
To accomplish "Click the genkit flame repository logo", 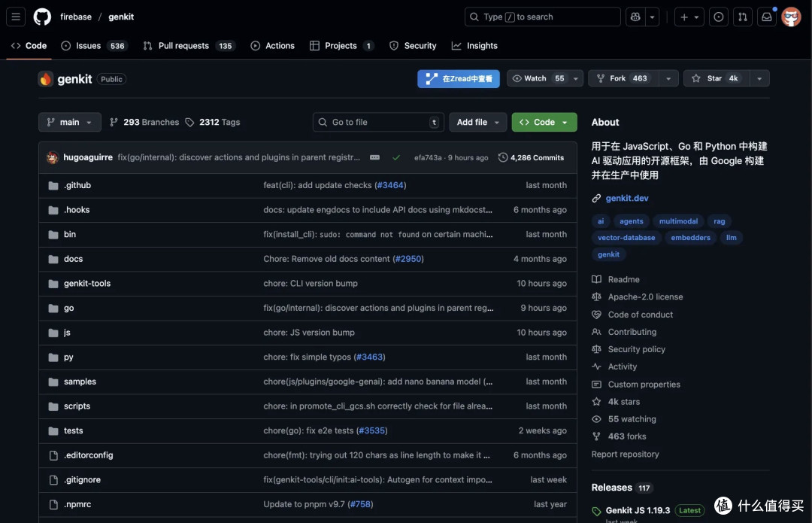I will tap(46, 79).
